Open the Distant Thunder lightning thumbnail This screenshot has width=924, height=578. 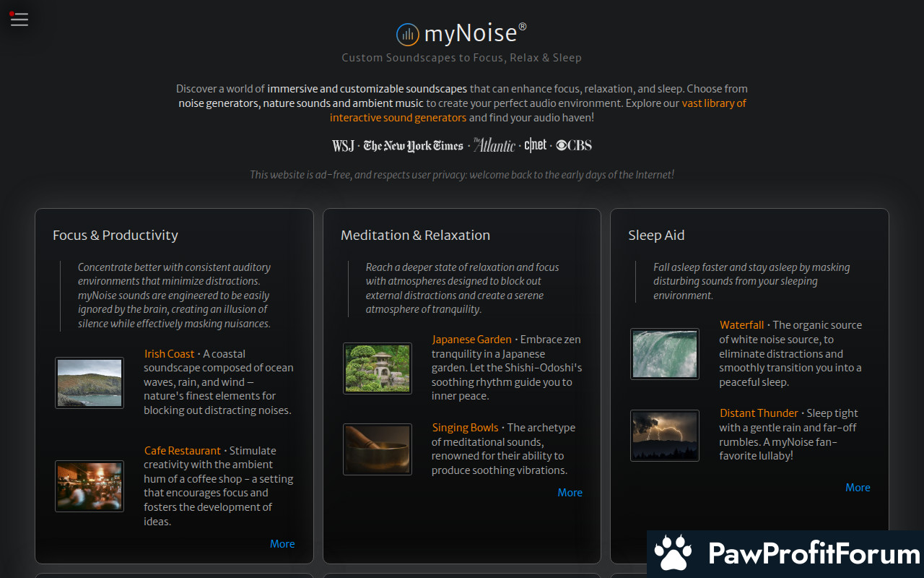pyautogui.click(x=665, y=436)
